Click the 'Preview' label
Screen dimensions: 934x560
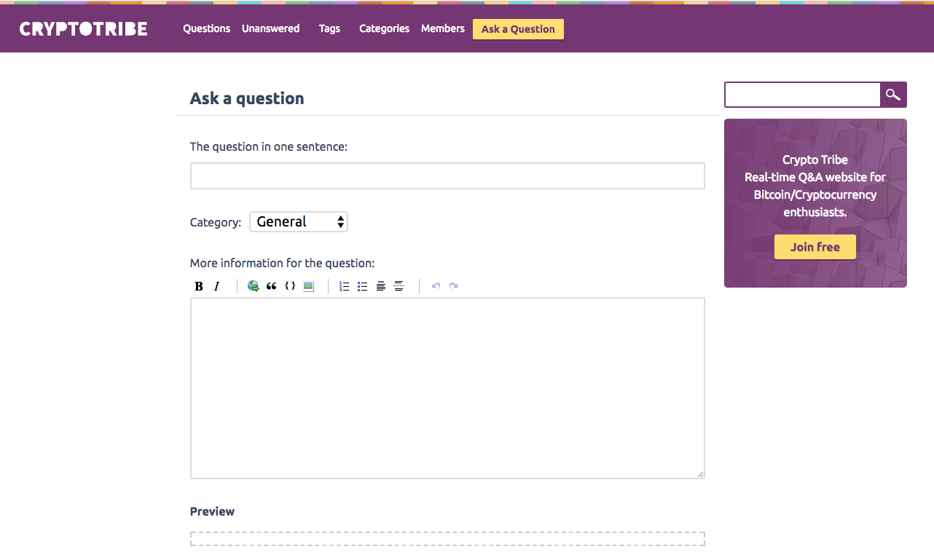pyautogui.click(x=212, y=511)
